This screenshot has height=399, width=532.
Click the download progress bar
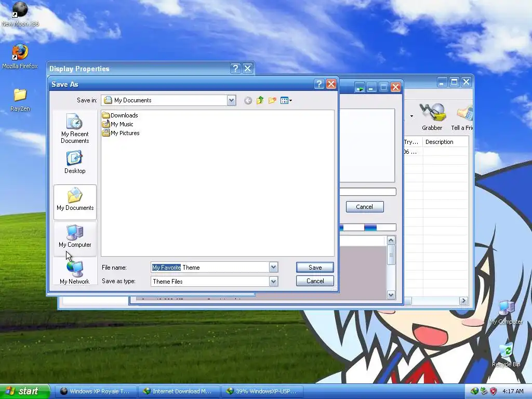coord(368,228)
